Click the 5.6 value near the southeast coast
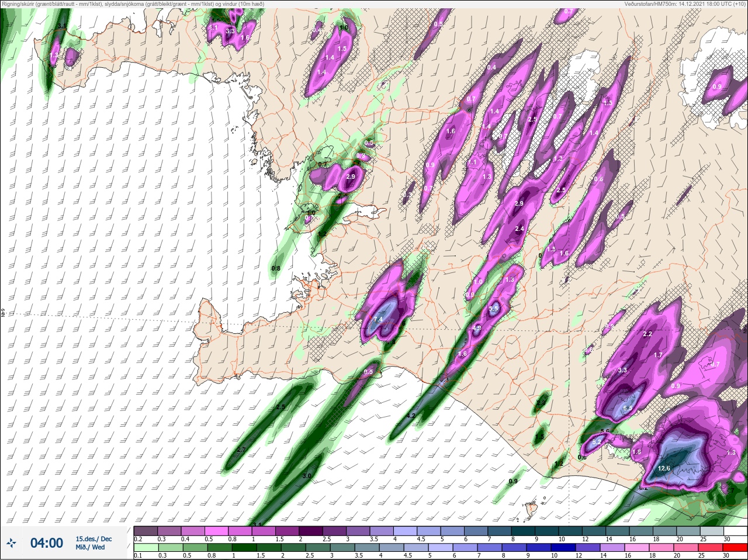Screen dimensions: 748x560 click(605, 432)
